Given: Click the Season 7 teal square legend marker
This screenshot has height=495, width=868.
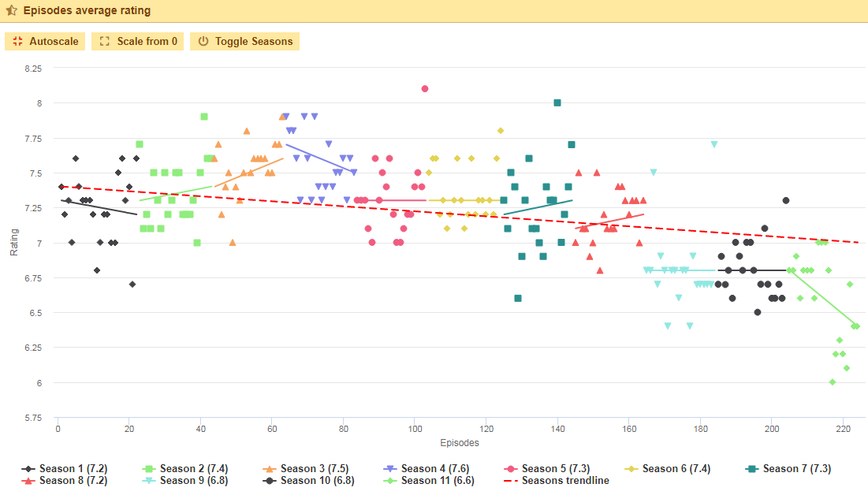Looking at the screenshot, I should point(752,469).
